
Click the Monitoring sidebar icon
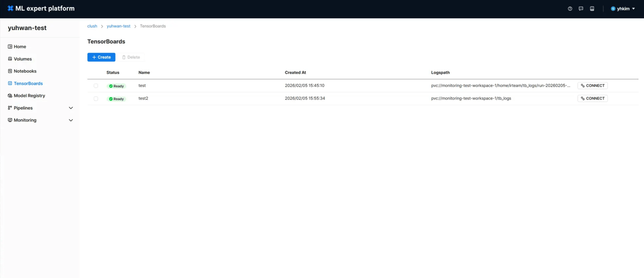pos(10,120)
